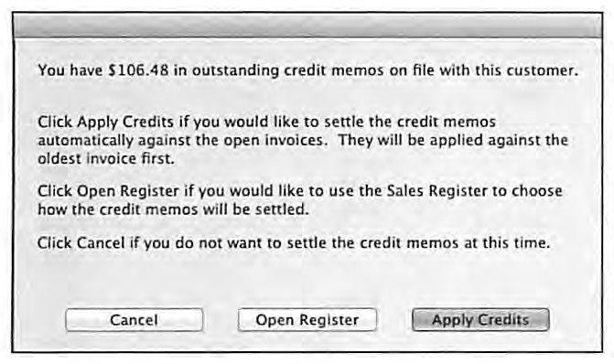Image resolution: width=614 pixels, height=364 pixels.
Task: Dismiss dialog without settling credit memos
Action: [x=135, y=320]
